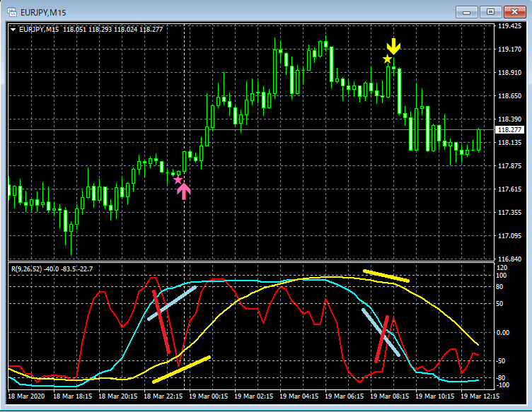This screenshot has height=412, width=532.
Task: Click the 18 Mar 2020 time label
Action: tap(26, 396)
